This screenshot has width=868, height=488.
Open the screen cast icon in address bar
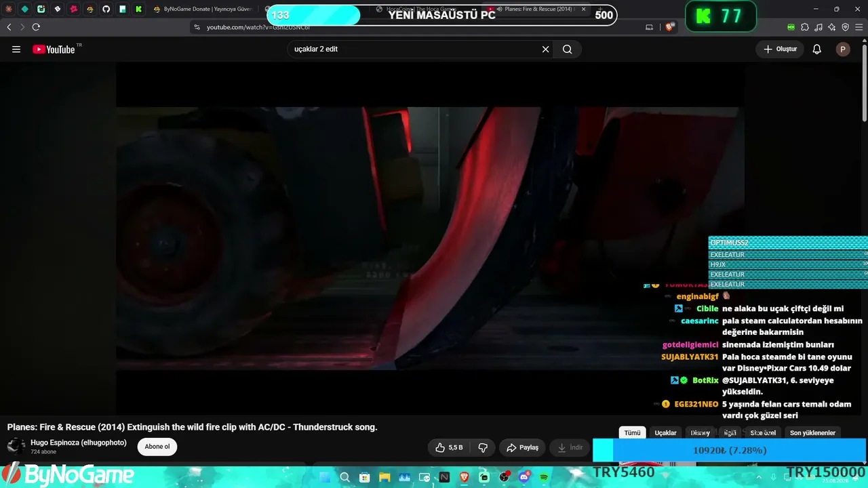[649, 27]
